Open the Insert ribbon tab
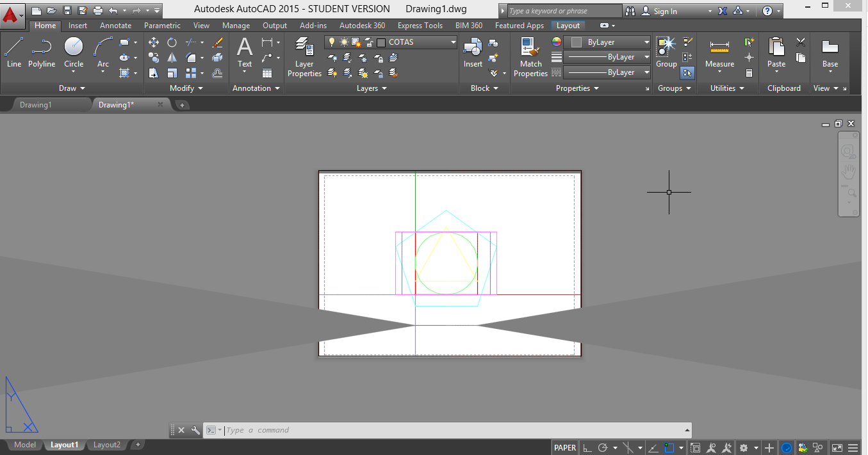 coord(78,26)
